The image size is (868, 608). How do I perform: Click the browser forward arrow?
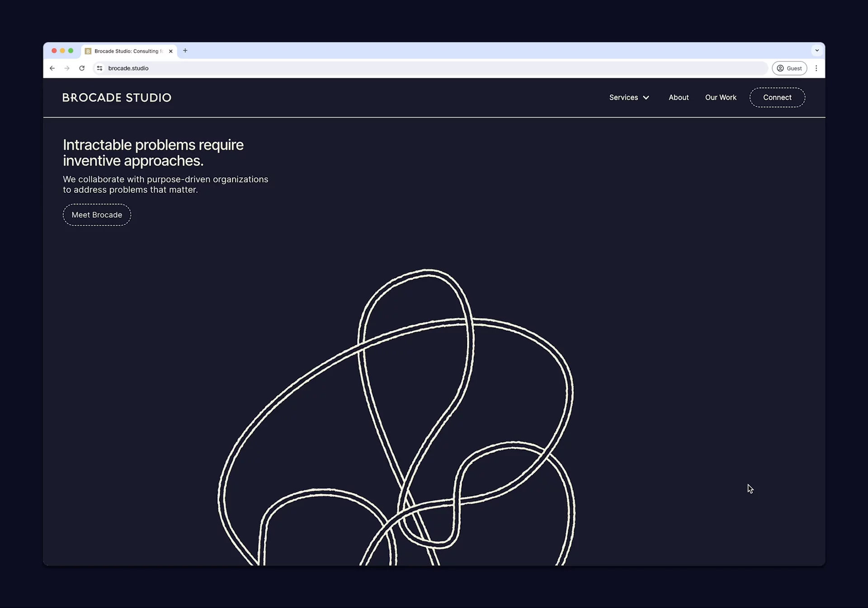67,68
